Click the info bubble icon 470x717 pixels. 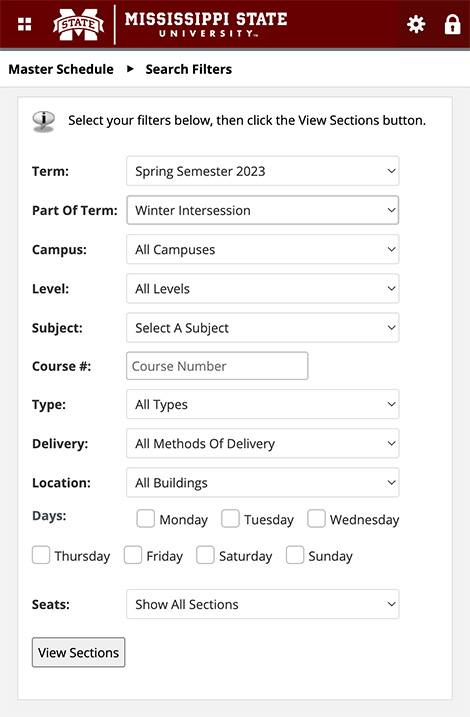(43, 121)
